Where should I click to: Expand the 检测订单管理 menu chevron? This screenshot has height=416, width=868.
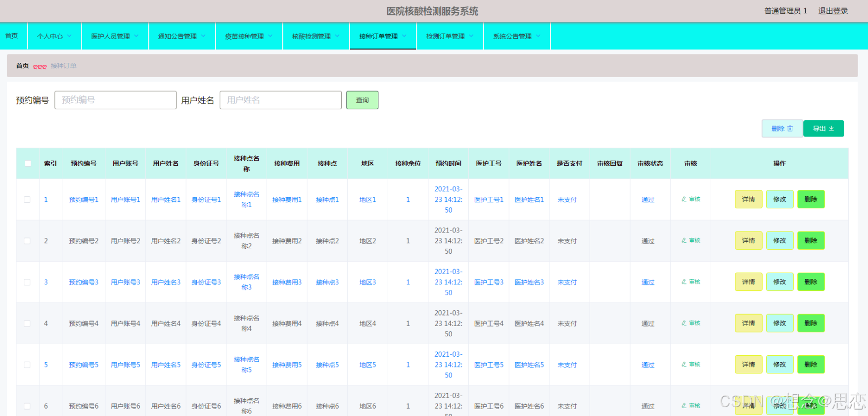tap(471, 36)
